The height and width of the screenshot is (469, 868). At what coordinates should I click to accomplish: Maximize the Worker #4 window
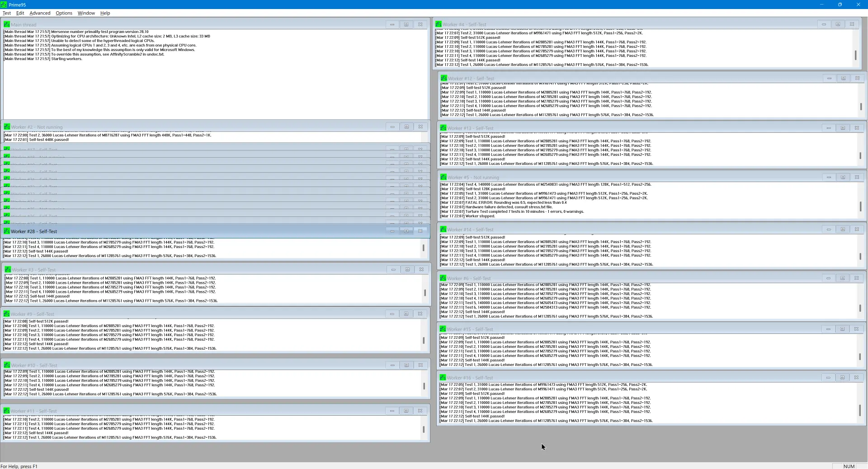838,24
